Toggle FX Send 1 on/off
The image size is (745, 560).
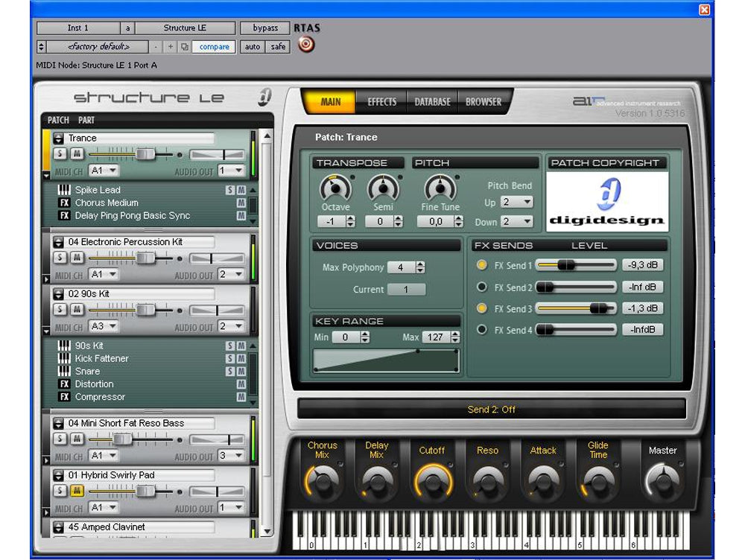point(482,265)
